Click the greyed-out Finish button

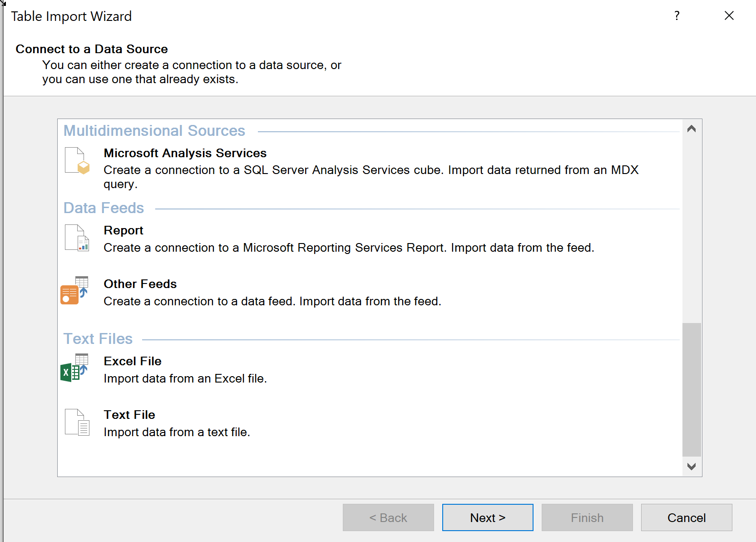(x=587, y=517)
